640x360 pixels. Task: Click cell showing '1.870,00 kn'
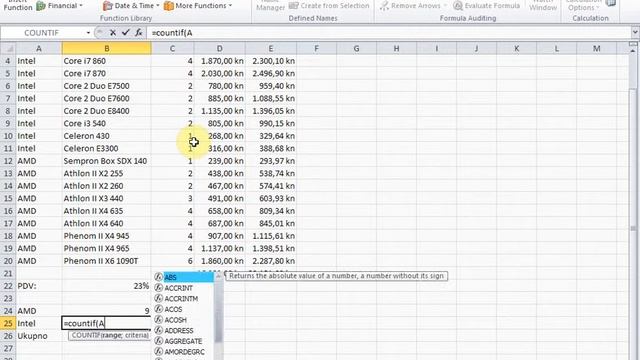220,61
